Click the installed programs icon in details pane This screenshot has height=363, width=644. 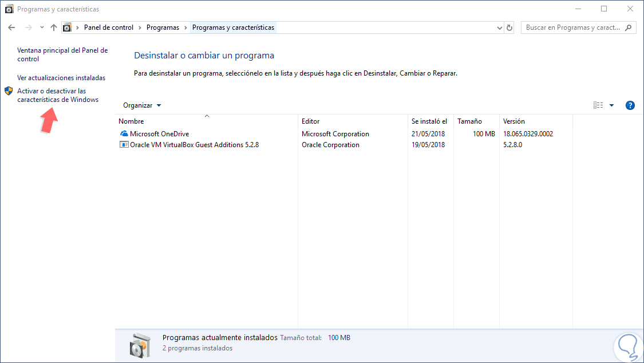[140, 345]
